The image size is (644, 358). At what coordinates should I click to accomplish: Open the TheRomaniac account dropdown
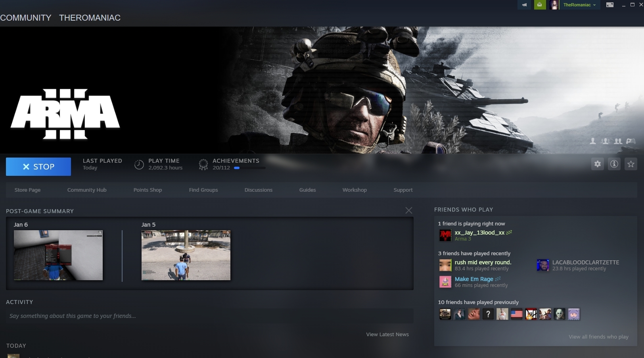pos(579,5)
